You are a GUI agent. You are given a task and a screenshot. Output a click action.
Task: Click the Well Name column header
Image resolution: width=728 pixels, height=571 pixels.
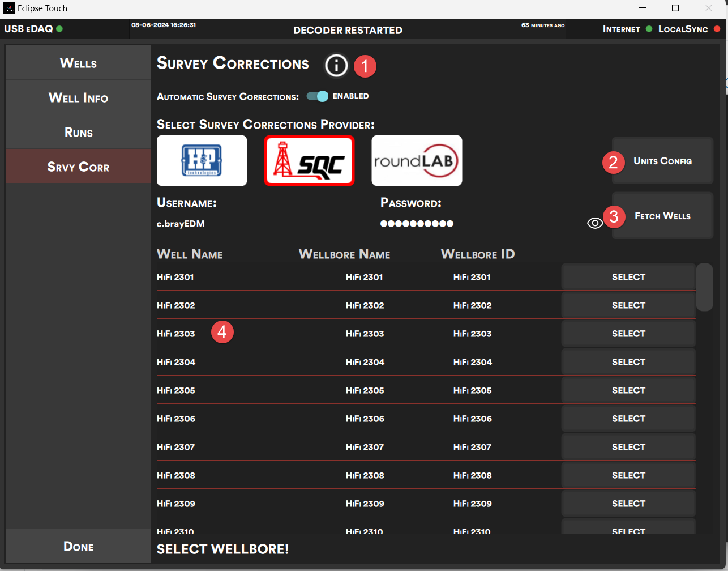[190, 254]
